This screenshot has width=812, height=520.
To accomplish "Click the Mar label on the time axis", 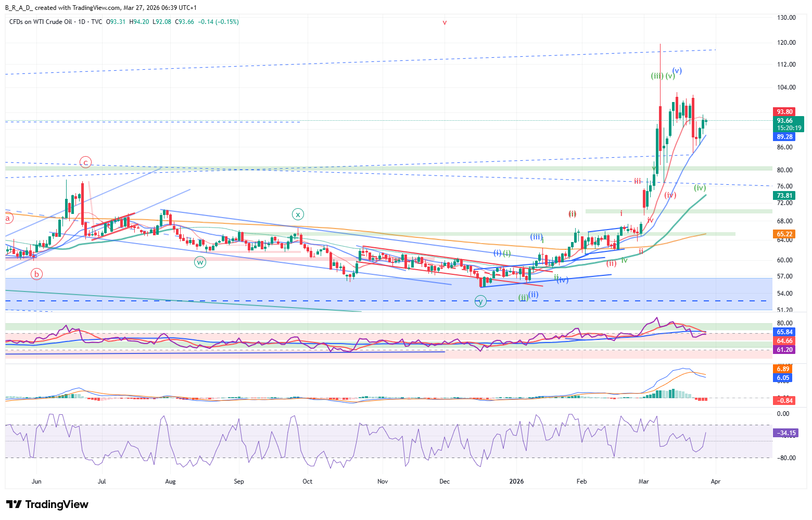I will pyautogui.click(x=644, y=481).
